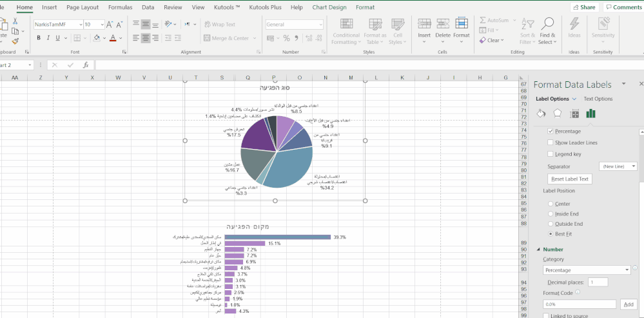Open the AutoSum dropdown
Viewport: 644px width, 318px height.
coord(514,20)
